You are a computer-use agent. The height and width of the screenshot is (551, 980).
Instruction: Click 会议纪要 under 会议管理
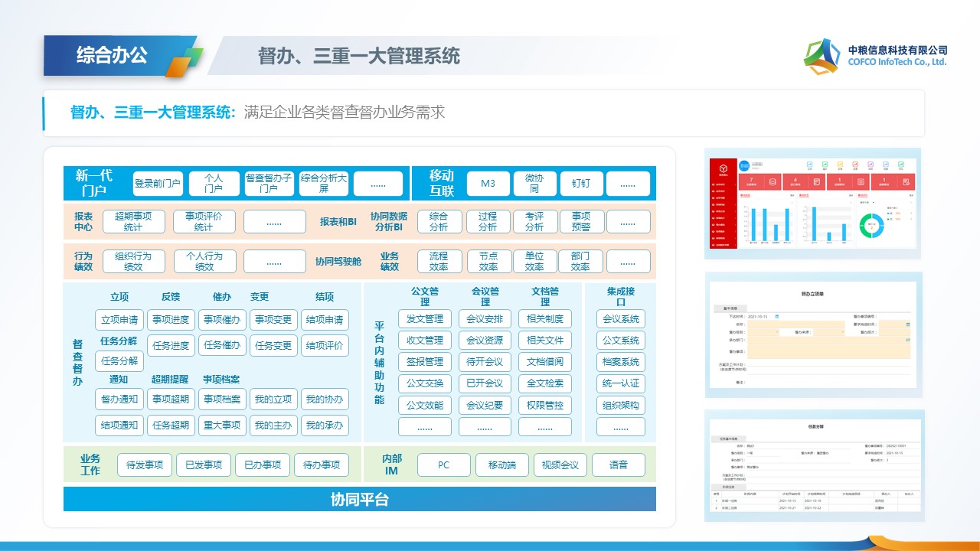pos(485,405)
